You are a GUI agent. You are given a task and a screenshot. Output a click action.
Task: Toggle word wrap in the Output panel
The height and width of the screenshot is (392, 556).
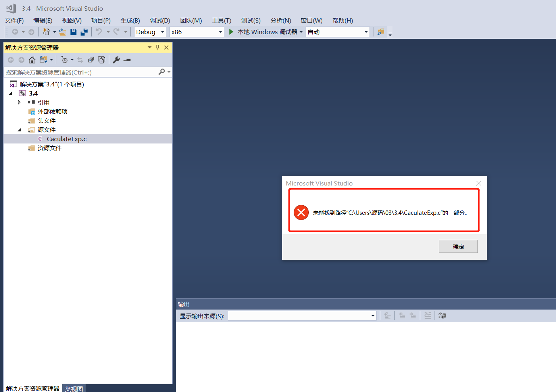point(442,316)
